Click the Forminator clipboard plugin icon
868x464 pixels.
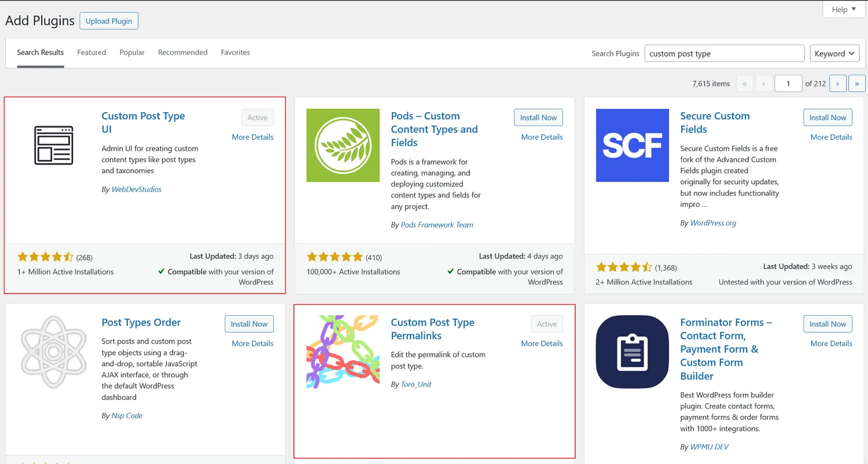click(x=632, y=352)
